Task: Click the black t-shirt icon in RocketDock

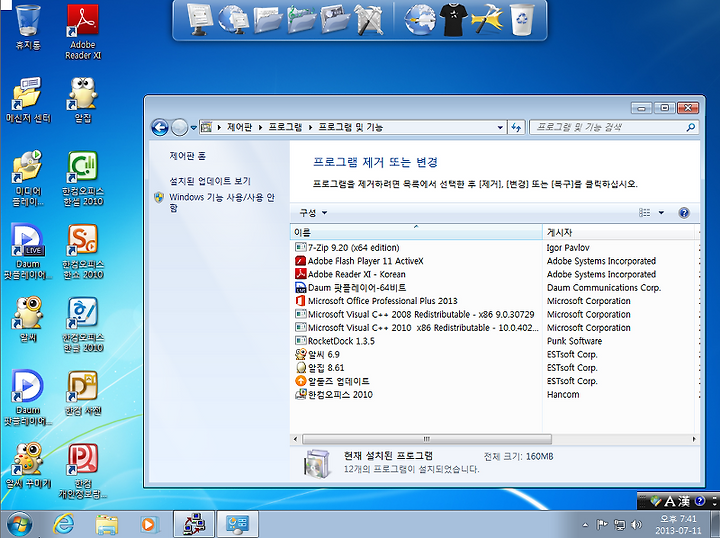Action: [453, 19]
